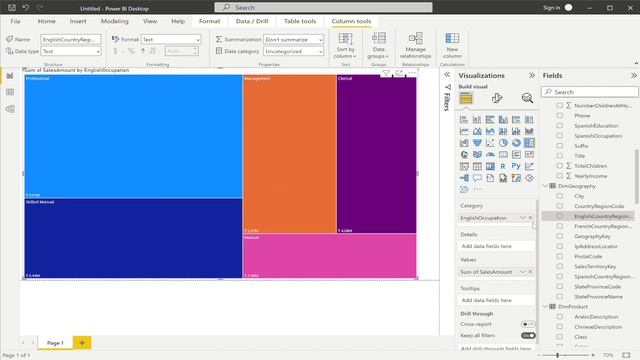This screenshot has width=640, height=360.
Task: Switch to Report view in left sidebar
Action: [10, 76]
